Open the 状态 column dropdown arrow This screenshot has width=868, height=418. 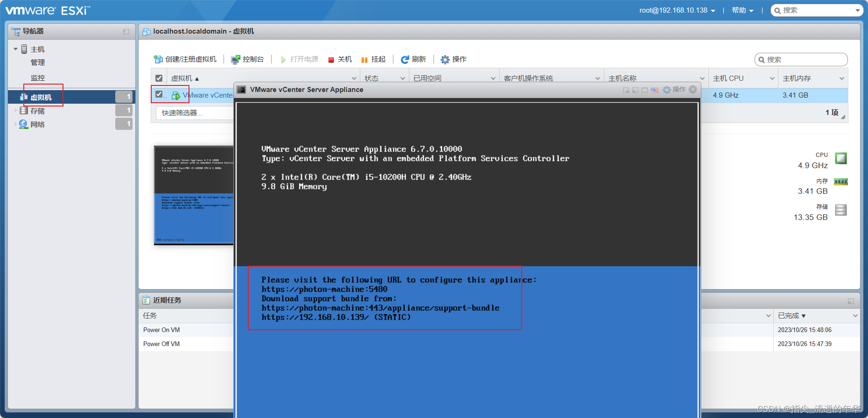pyautogui.click(x=403, y=78)
